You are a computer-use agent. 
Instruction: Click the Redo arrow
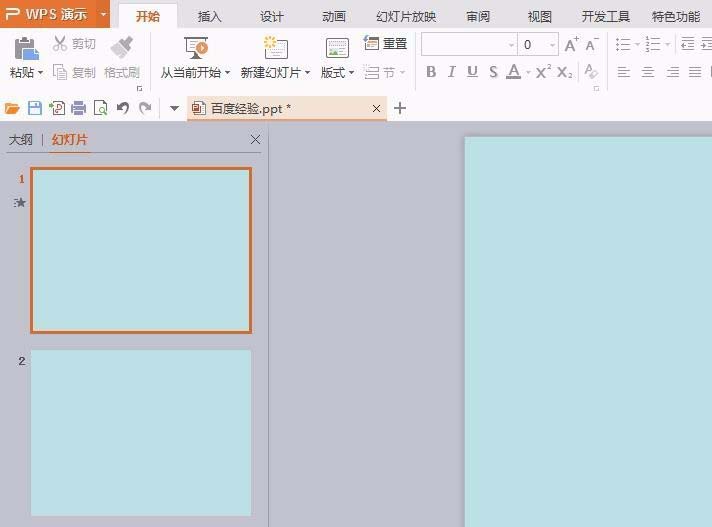pyautogui.click(x=145, y=108)
